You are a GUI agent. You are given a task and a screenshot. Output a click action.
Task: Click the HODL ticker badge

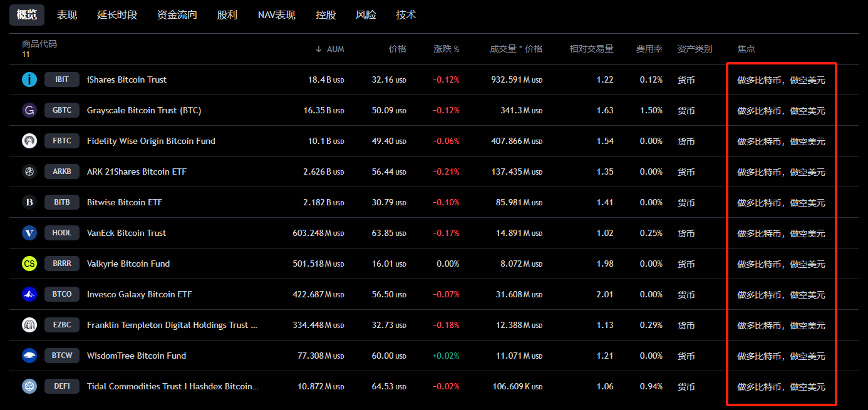[x=62, y=233]
